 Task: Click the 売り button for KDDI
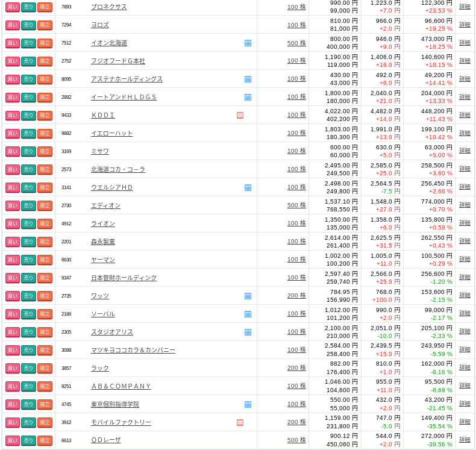tap(28, 115)
